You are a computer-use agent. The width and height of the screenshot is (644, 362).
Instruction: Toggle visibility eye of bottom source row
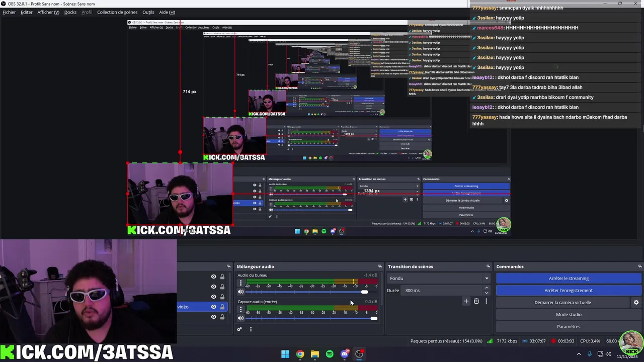click(x=213, y=317)
